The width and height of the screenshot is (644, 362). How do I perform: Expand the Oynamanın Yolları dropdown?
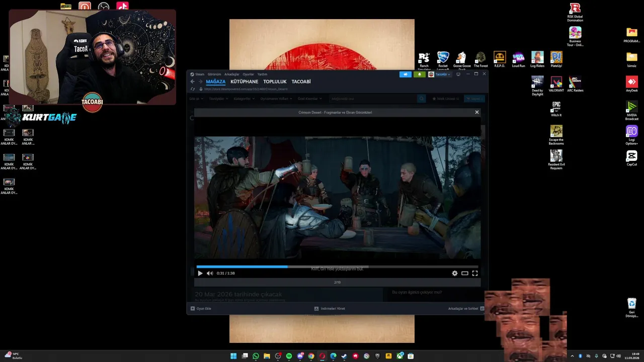276,99
